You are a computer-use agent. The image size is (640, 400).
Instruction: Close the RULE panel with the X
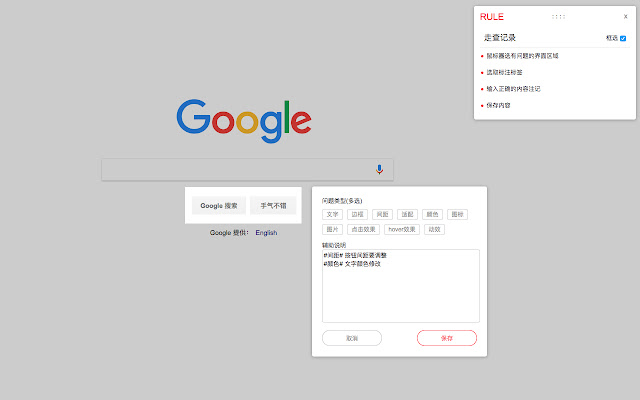coord(625,17)
